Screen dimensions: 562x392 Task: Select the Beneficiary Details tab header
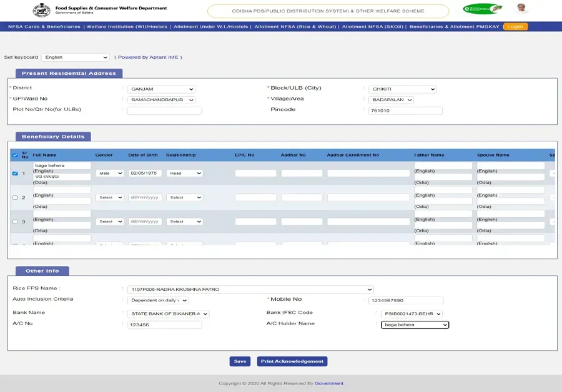coord(53,137)
